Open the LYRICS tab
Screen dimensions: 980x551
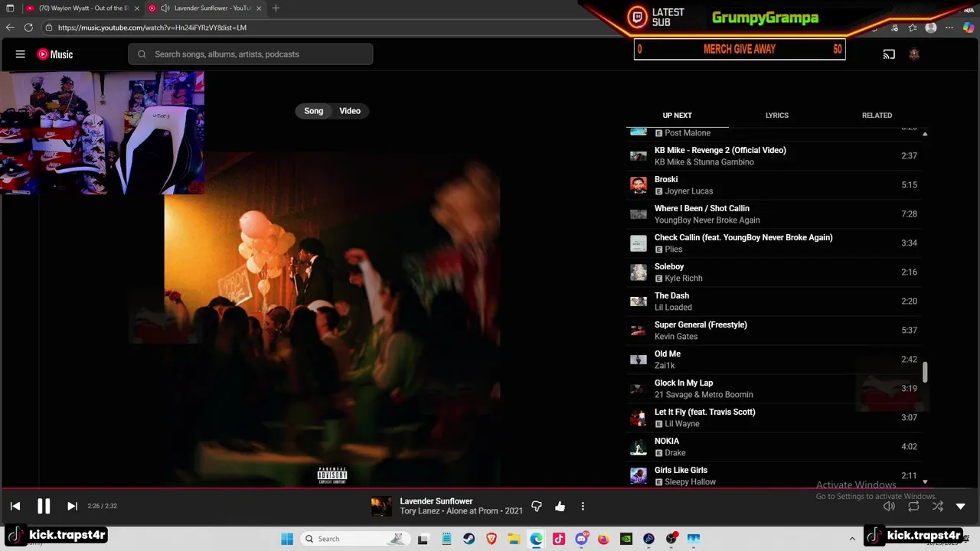coord(776,116)
